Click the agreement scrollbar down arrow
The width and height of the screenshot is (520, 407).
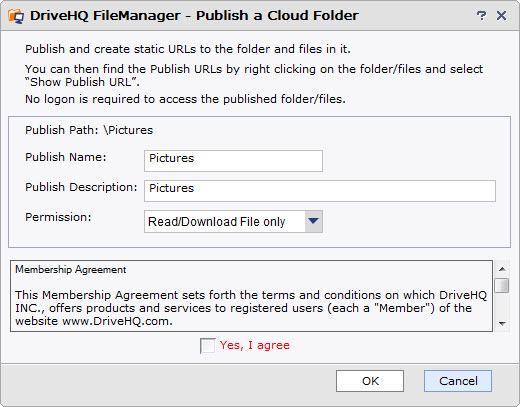tap(502, 323)
